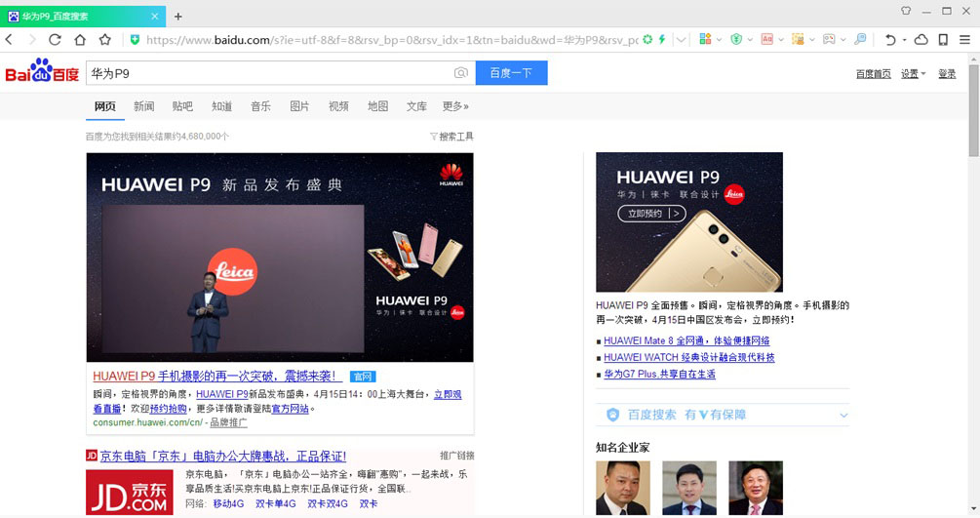
Task: Click the undo closed tab arrow icon
Action: coord(890,39)
